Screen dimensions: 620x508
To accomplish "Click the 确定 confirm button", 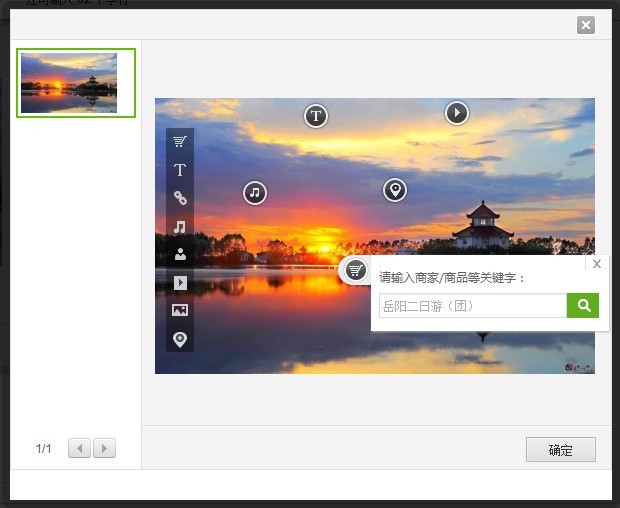I will click(561, 449).
